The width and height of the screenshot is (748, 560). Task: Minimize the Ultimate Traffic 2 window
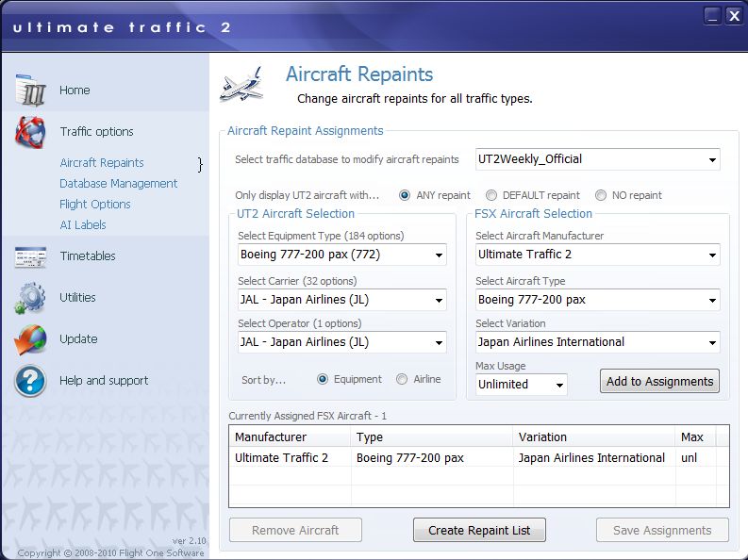(x=713, y=16)
